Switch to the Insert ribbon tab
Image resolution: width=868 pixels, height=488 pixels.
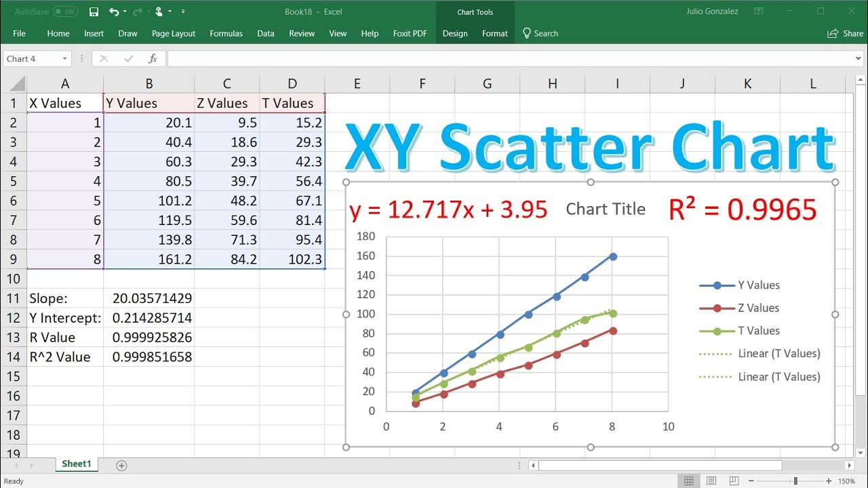(x=94, y=33)
